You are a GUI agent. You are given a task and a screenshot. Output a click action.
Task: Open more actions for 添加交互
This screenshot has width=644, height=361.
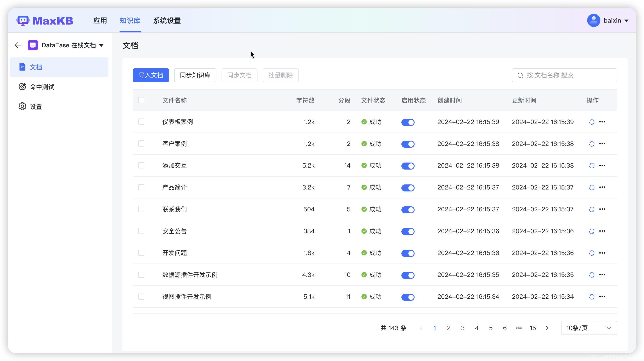[x=602, y=166]
